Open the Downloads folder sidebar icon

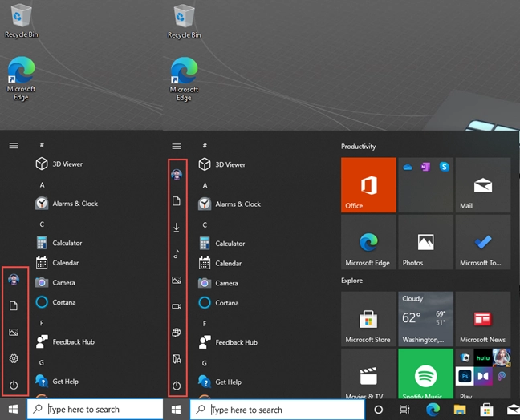pos(177,227)
